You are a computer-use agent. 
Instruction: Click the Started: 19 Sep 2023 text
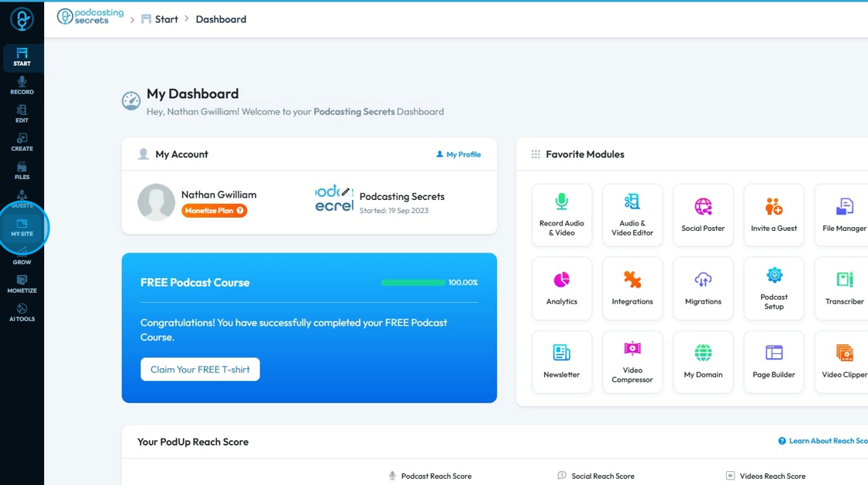[x=394, y=211]
